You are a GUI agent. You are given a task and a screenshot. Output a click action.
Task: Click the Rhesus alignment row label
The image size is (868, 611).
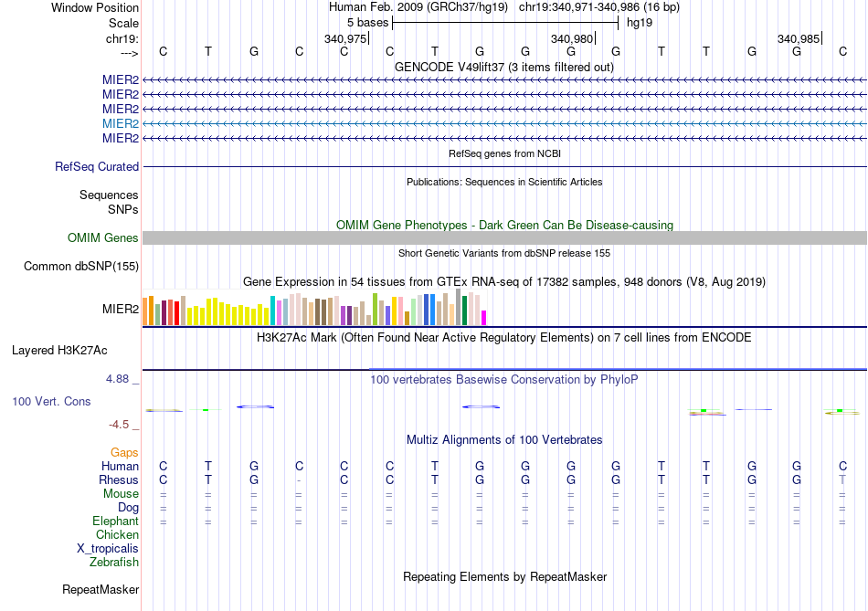[119, 479]
